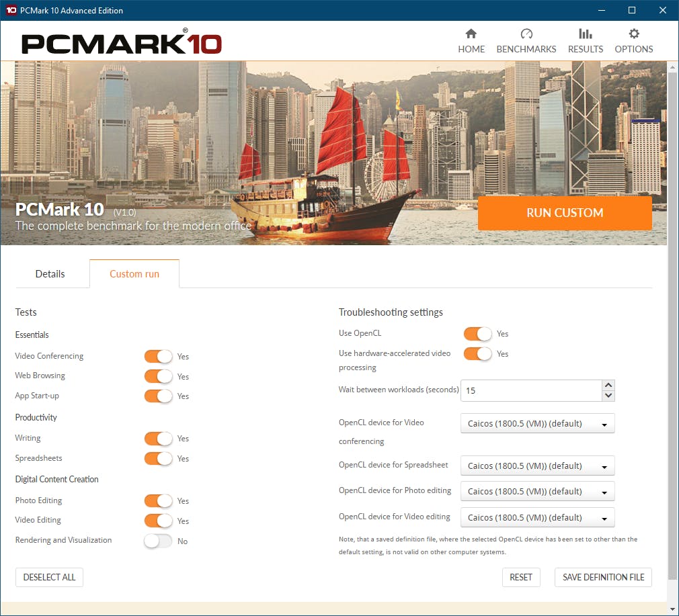Click SAVE DEFINITION FILE button
The width and height of the screenshot is (679, 616).
[x=603, y=577]
